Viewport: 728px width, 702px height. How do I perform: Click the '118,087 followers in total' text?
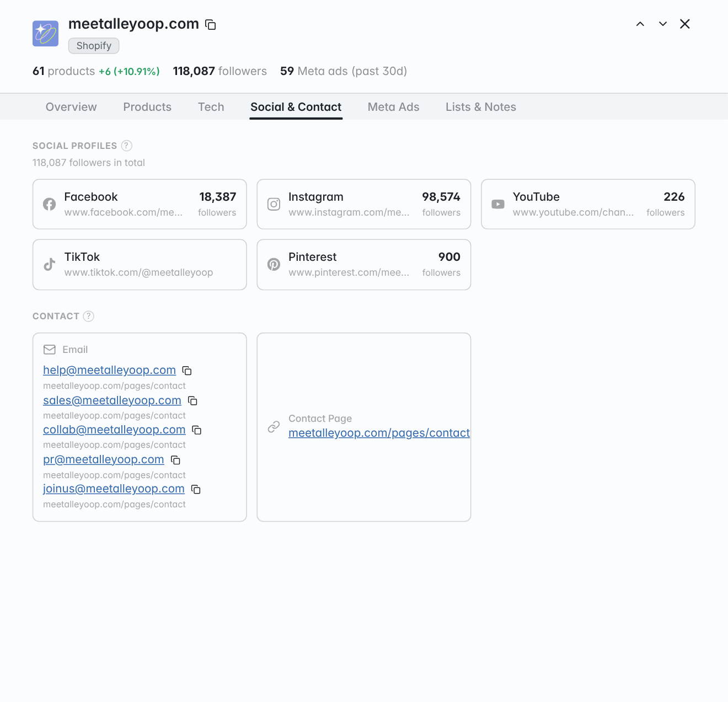[89, 163]
